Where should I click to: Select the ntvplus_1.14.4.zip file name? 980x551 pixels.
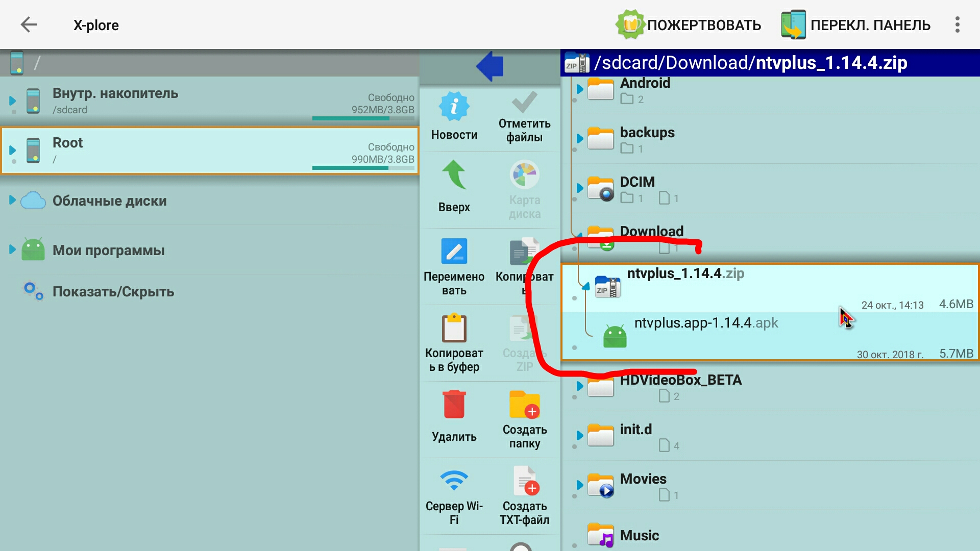(x=685, y=273)
